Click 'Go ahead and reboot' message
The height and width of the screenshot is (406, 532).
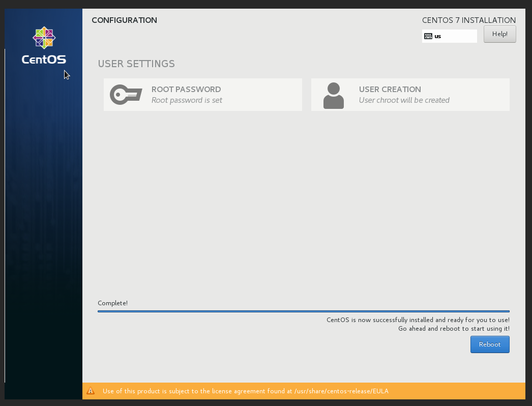point(454,329)
